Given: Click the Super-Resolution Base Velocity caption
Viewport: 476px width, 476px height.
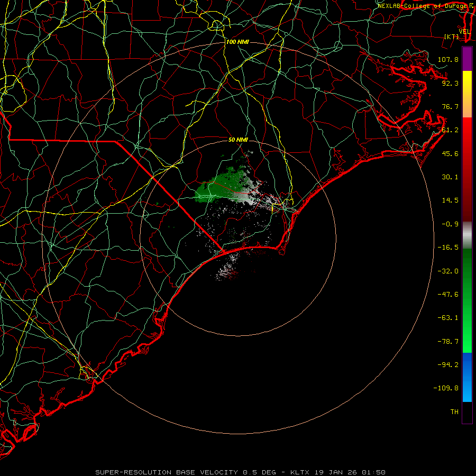Looking at the screenshot, I should [x=241, y=472].
